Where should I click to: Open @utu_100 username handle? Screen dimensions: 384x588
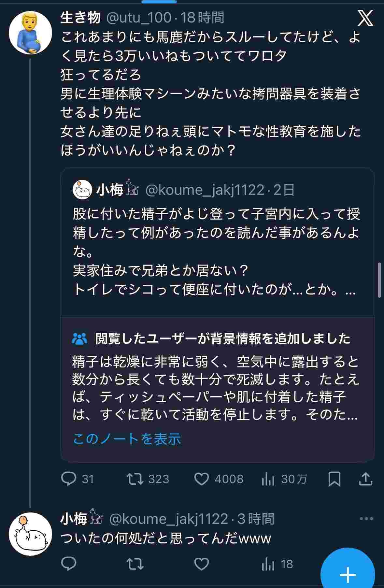pyautogui.click(x=139, y=18)
